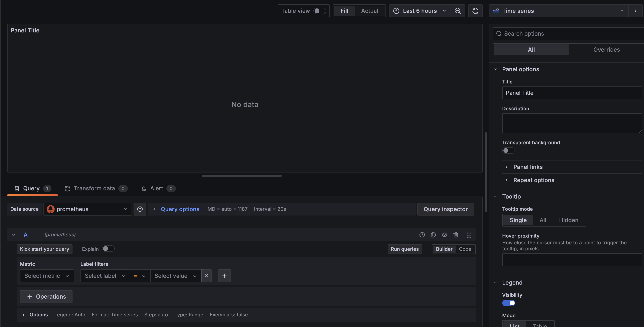
Task: Switch query editor to Code mode
Action: 465,249
